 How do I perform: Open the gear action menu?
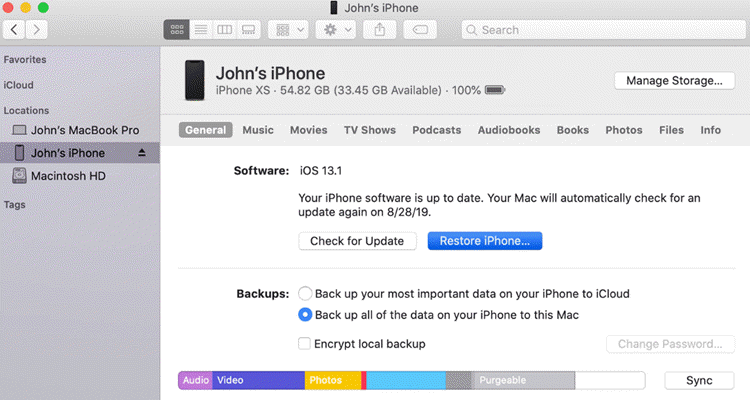point(335,30)
